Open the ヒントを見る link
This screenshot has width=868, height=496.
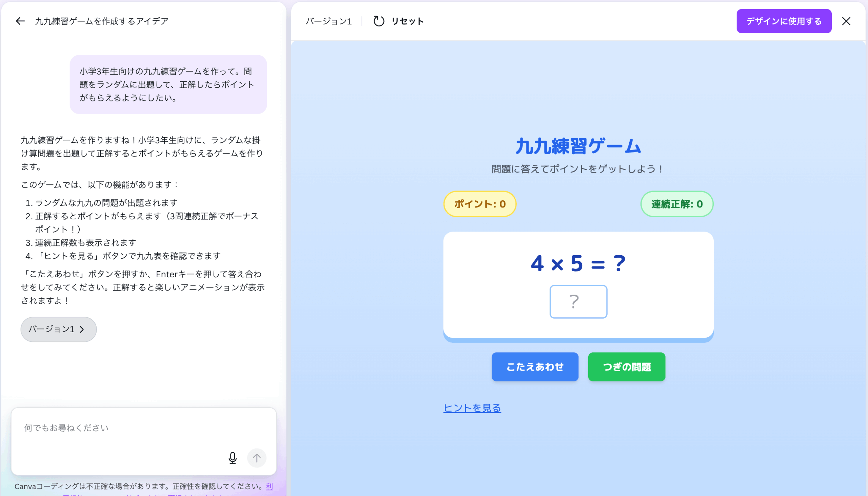point(472,408)
